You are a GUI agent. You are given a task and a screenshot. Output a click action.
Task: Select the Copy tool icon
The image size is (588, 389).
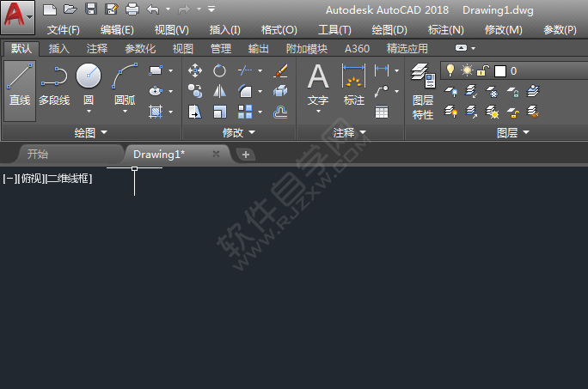(x=195, y=91)
